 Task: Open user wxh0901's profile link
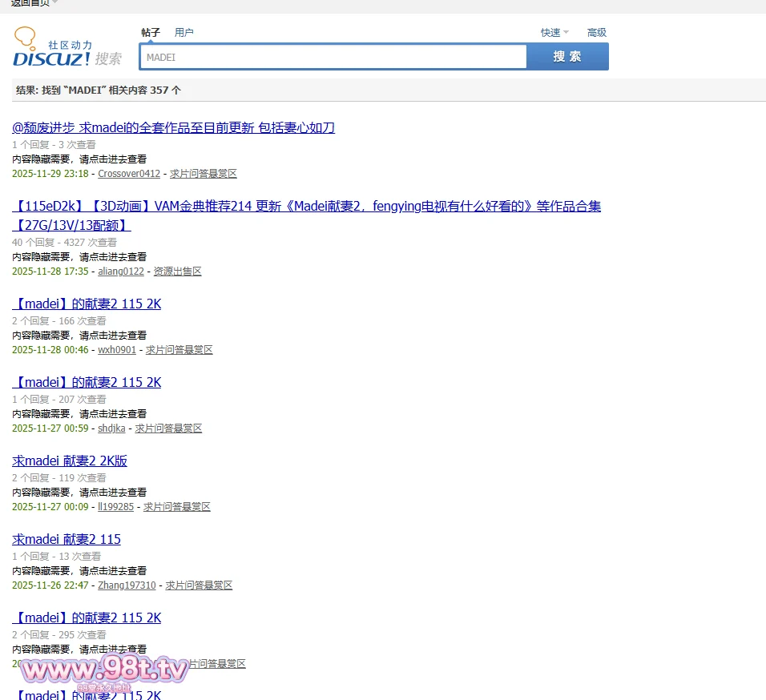(117, 350)
